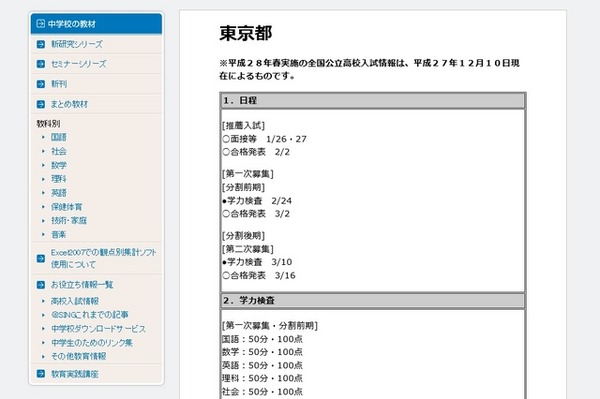This screenshot has width=600, height=399.
Task: Click the 1．日程 section header
Action: pos(373,101)
